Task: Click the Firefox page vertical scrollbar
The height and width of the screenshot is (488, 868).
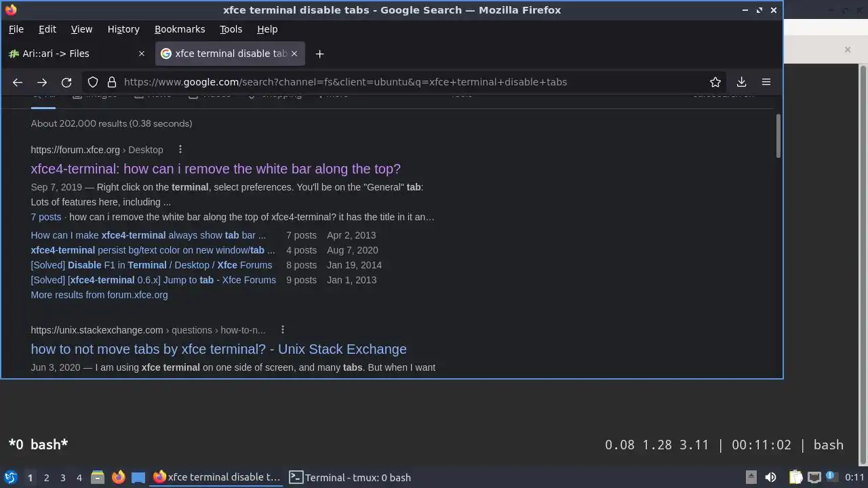Action: (778, 136)
